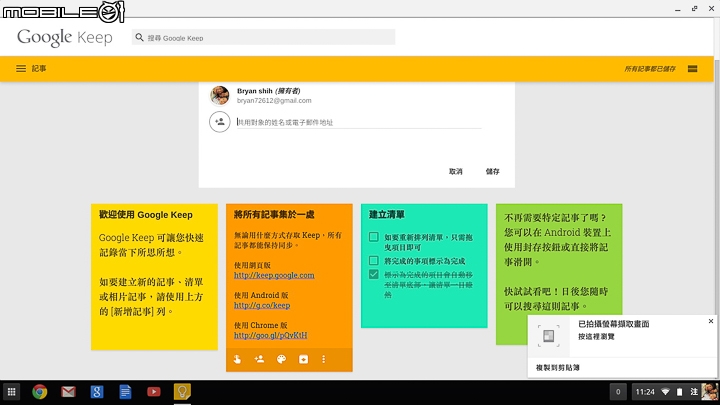The height and width of the screenshot is (405, 720).
Task: Click the Google Keep logo
Action: pyautogui.click(x=65, y=37)
